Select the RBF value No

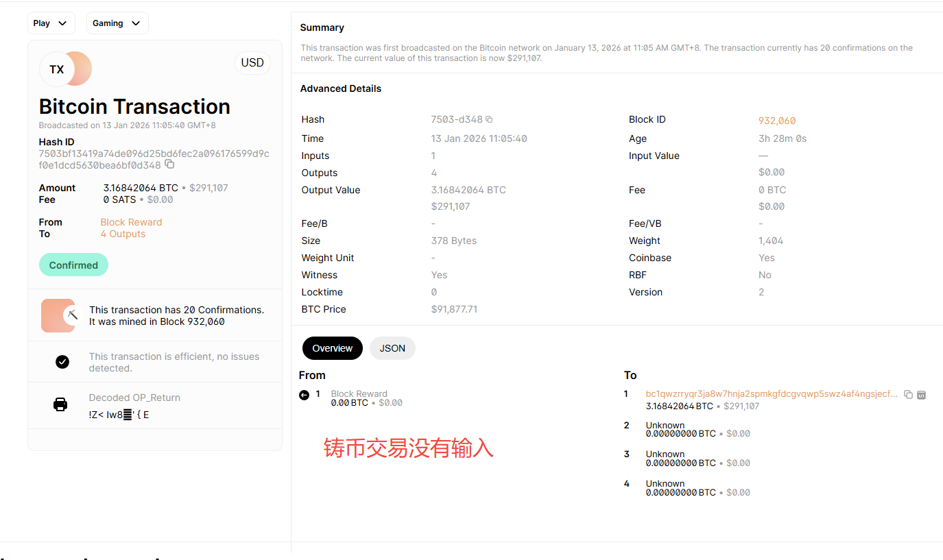[765, 275]
